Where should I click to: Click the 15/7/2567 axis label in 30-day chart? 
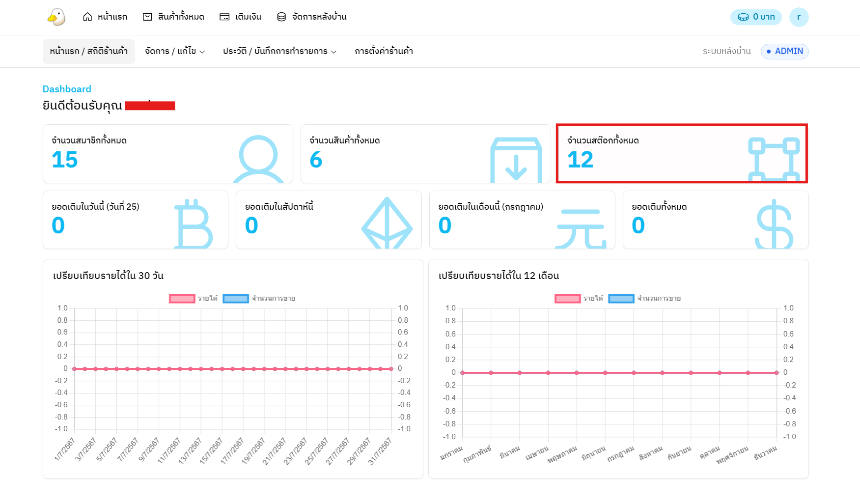pos(211,450)
